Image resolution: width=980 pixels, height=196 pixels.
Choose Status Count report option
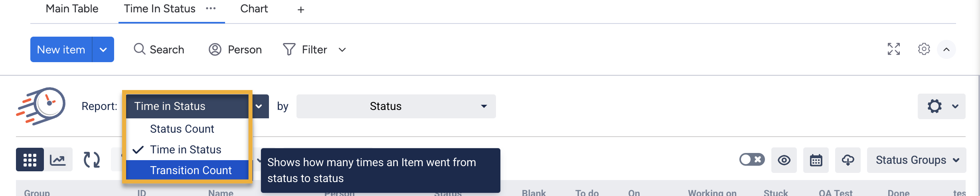point(182,129)
